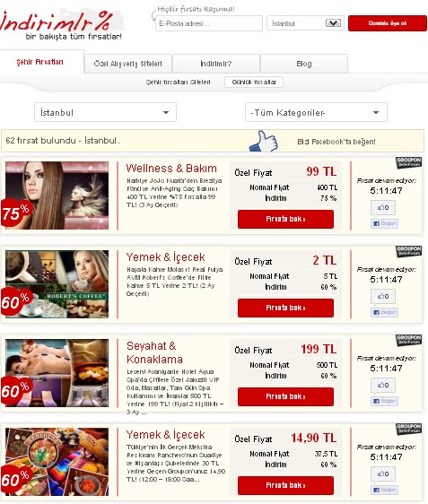Click Fırsata bak for 99 TL deal
Screen dimensions: 428x504
coord(285,219)
